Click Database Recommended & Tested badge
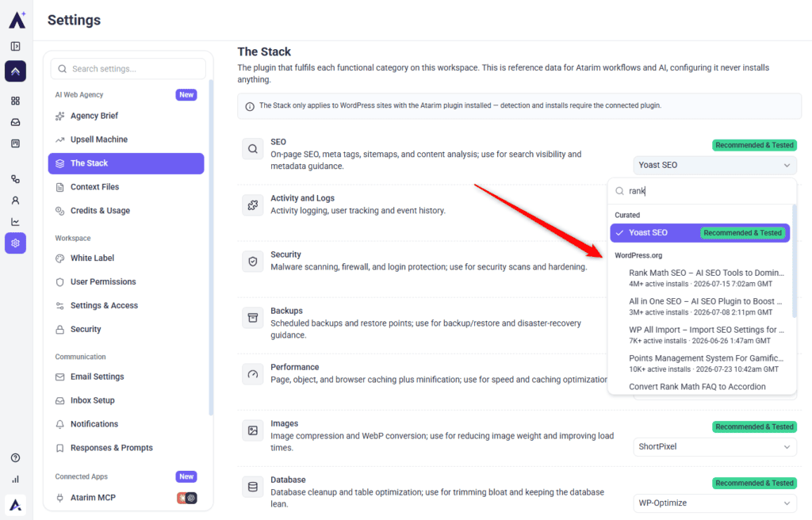This screenshot has height=520, width=812. tap(755, 484)
